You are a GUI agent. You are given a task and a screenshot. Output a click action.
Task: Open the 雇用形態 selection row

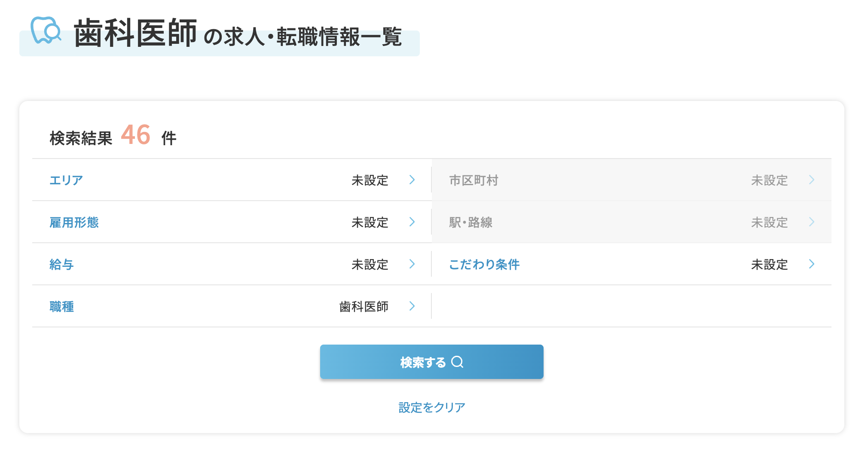[232, 222]
